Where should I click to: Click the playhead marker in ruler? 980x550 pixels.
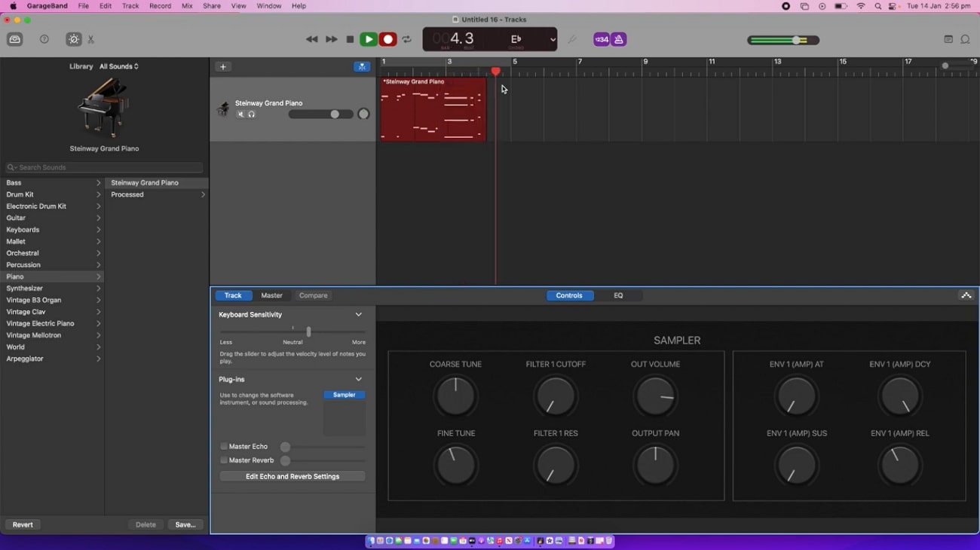pyautogui.click(x=496, y=72)
